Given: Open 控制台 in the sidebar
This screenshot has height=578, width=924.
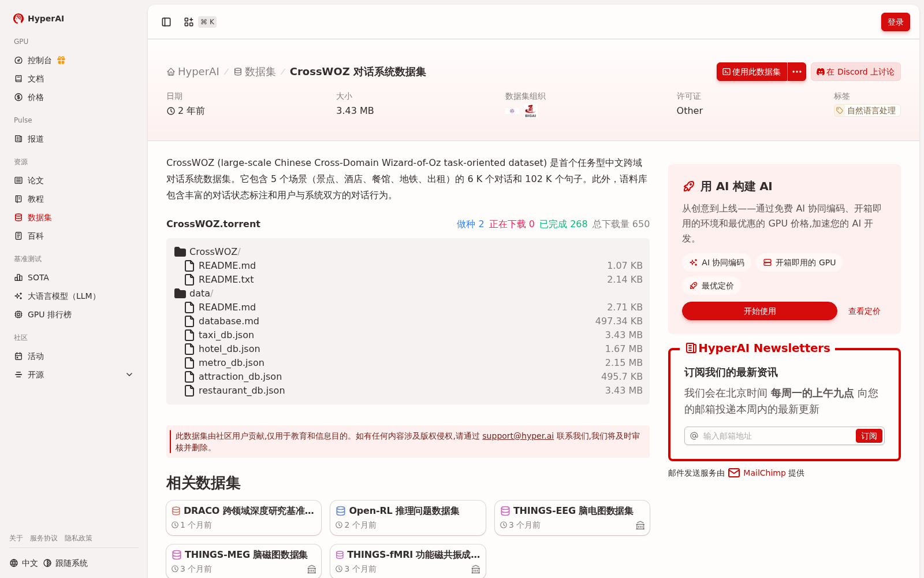Looking at the screenshot, I should coord(39,60).
